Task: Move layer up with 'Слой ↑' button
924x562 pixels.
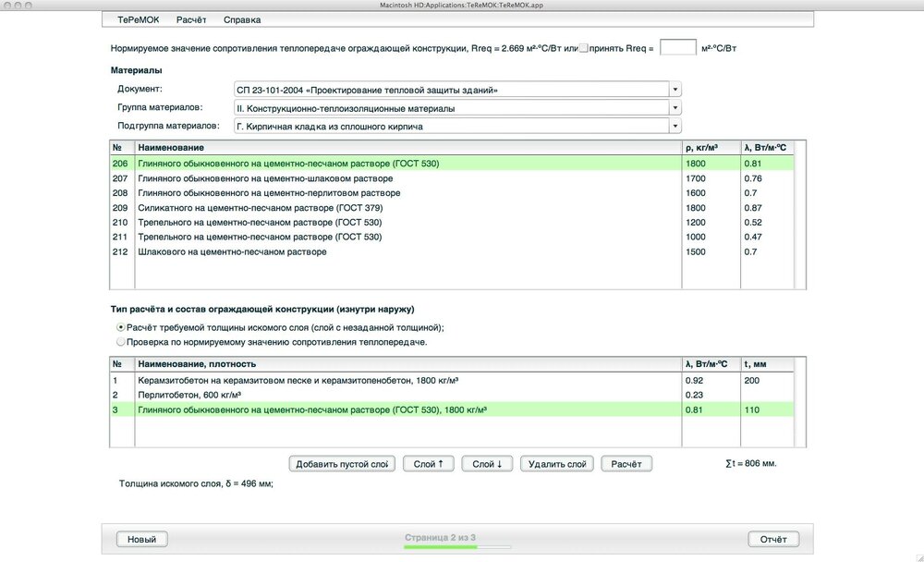Action: pos(428,464)
